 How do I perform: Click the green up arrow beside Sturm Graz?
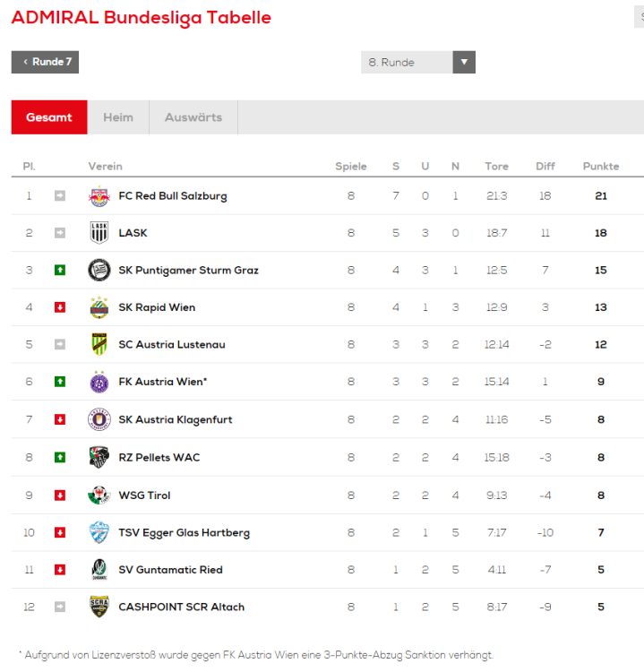[x=60, y=271]
